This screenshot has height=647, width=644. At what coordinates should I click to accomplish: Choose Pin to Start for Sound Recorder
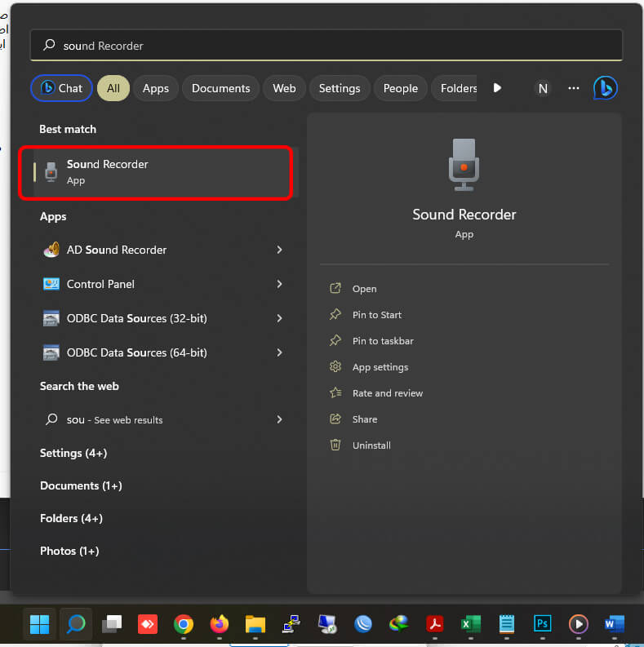(376, 315)
